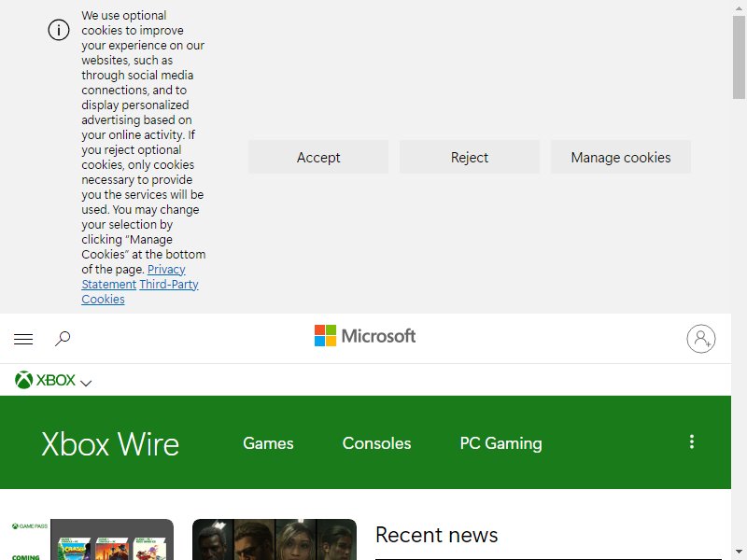747x560 pixels.
Task: Open the Microsoft logo homepage link
Action: tap(365, 336)
